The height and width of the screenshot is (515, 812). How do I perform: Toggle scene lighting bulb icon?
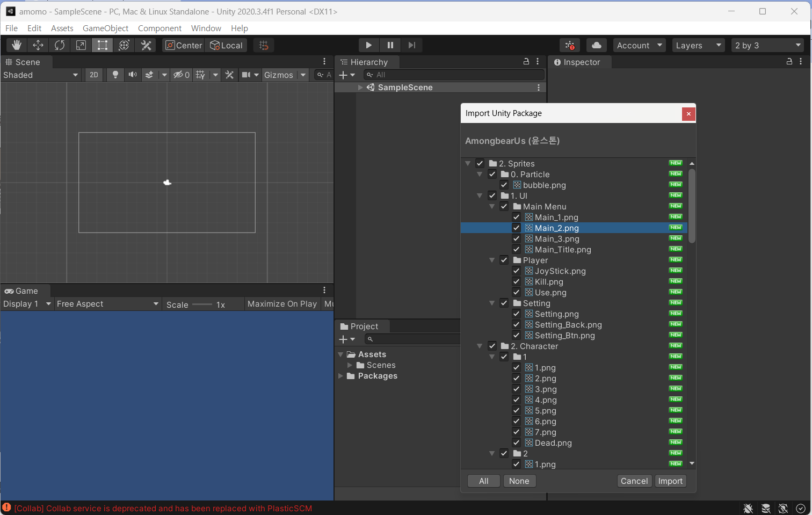115,75
